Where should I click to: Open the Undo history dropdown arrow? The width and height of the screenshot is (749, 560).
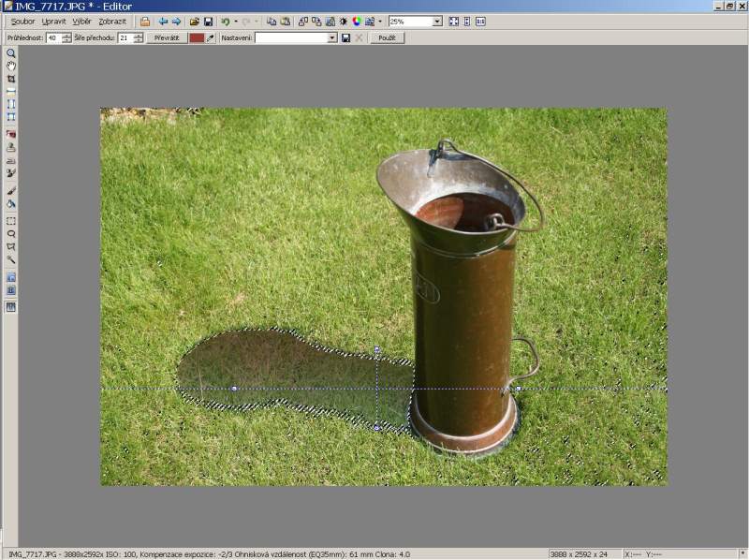(x=234, y=21)
